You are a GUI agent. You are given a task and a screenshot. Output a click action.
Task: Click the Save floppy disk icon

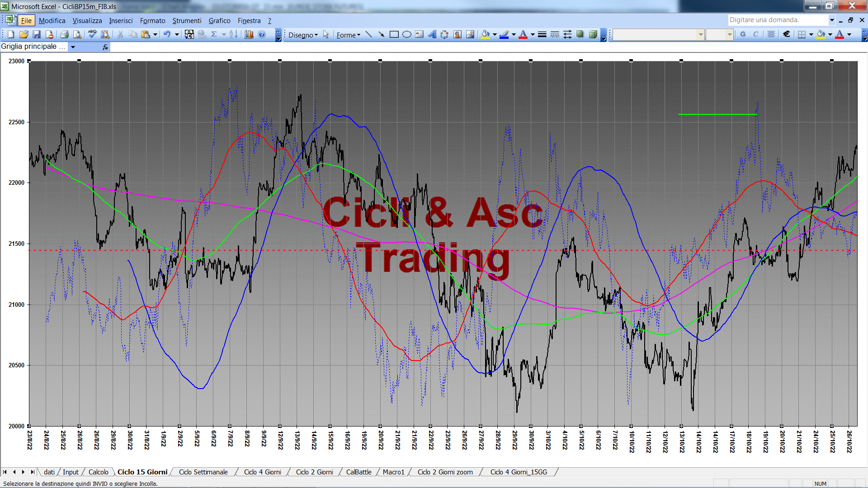click(x=37, y=34)
